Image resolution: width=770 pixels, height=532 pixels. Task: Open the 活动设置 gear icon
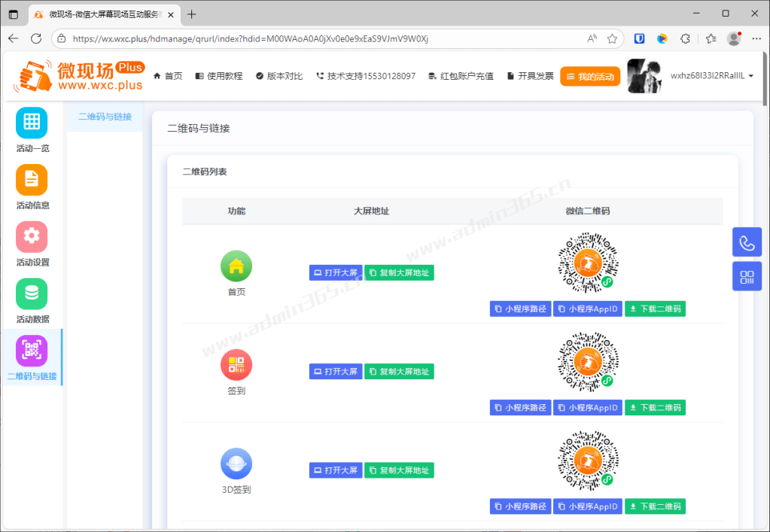pos(32,237)
